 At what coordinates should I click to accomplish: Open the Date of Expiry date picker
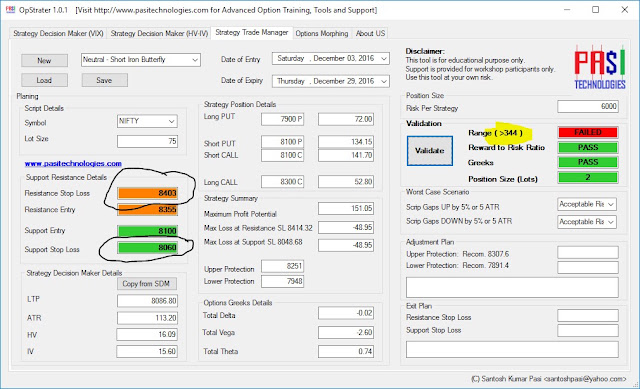click(x=384, y=81)
